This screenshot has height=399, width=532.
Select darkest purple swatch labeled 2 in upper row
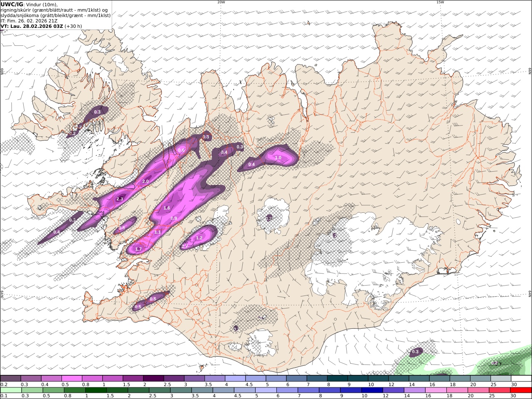(153, 379)
